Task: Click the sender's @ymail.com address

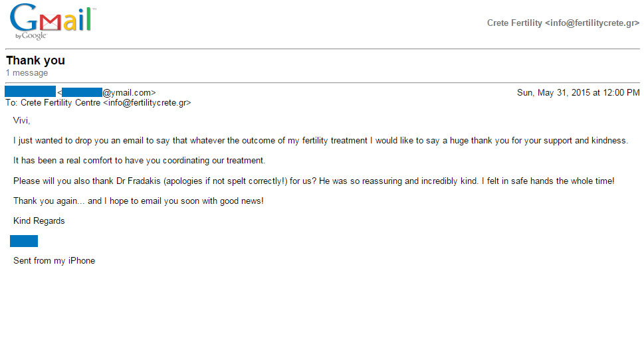Action: coord(107,92)
